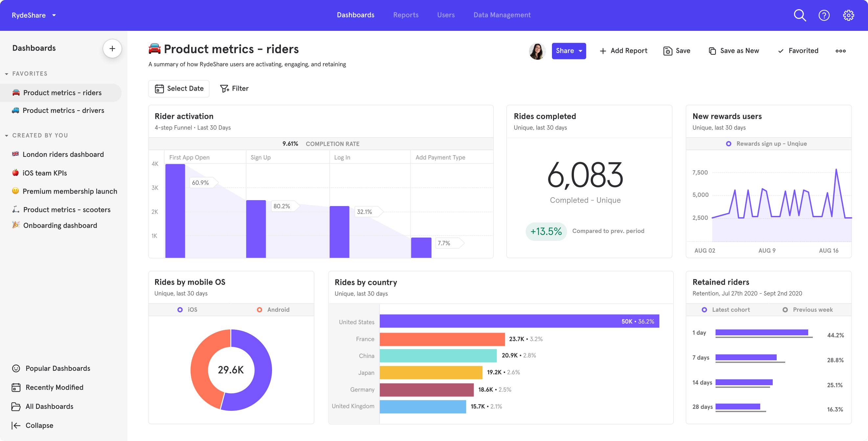Select the Previous week cohort option

(808, 309)
